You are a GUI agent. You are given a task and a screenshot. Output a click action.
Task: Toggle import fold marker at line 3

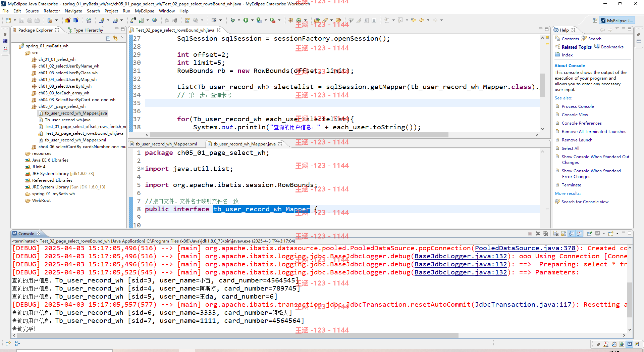(142, 169)
